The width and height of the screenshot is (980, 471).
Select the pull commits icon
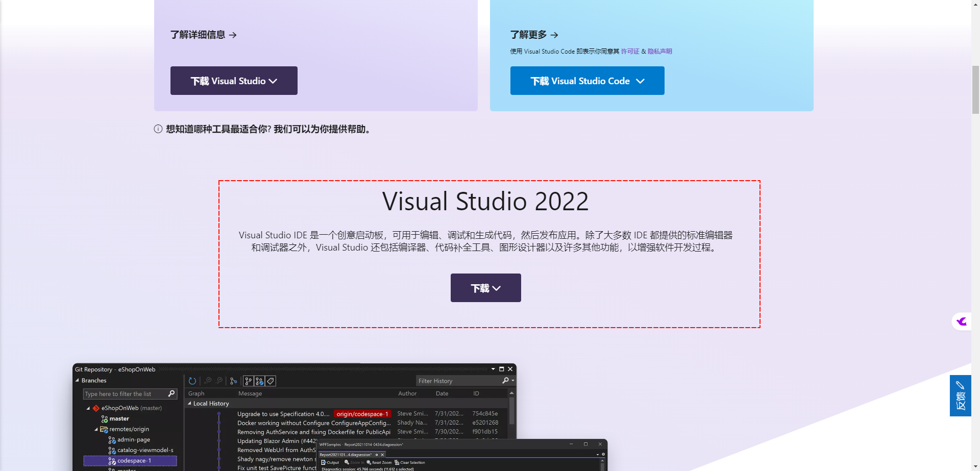point(208,381)
